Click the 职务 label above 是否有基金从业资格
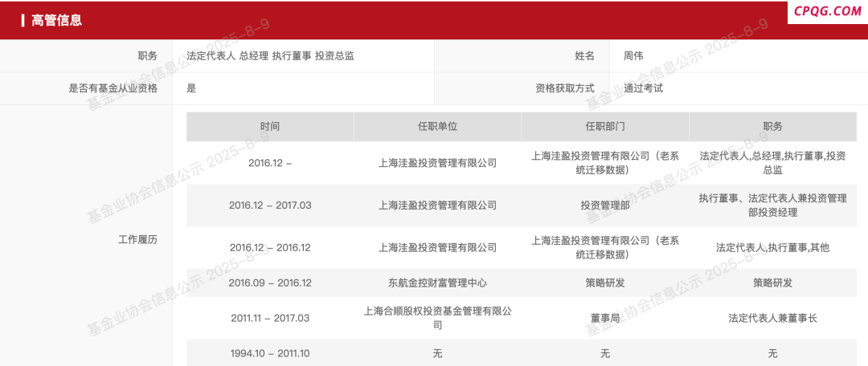 [x=148, y=56]
